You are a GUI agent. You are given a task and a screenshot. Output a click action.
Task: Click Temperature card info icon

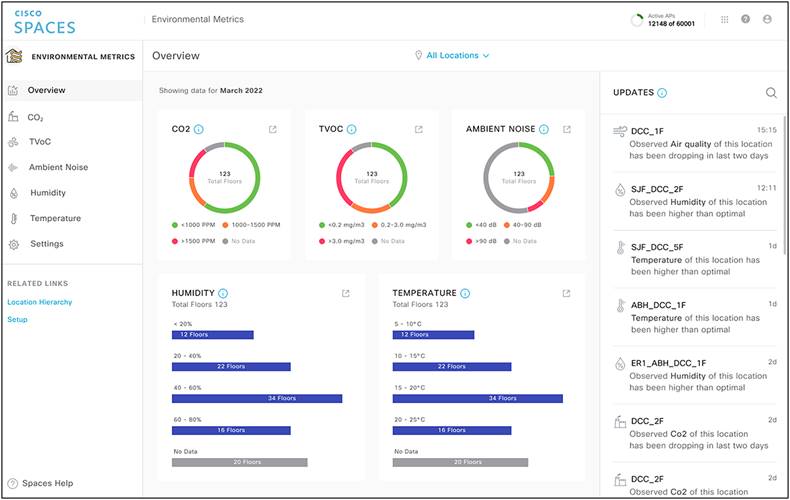pos(465,293)
